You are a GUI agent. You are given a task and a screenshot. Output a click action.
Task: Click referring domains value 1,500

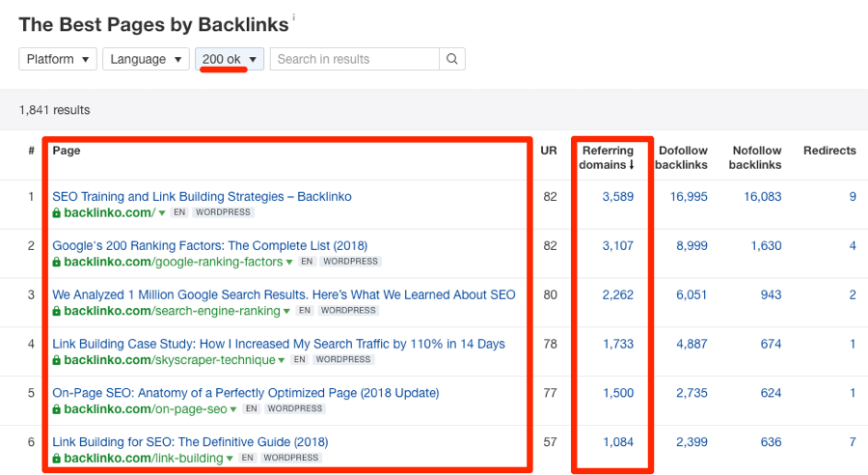coord(618,393)
